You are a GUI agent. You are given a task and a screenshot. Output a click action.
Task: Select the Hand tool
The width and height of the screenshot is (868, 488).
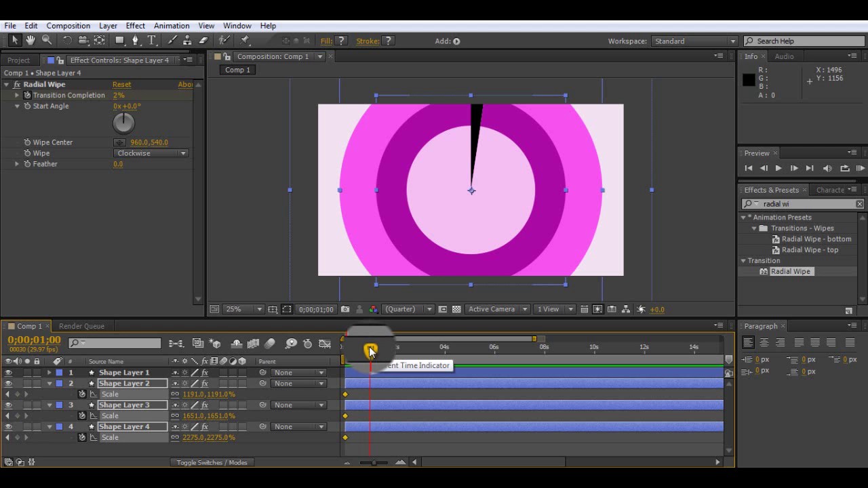coord(31,41)
